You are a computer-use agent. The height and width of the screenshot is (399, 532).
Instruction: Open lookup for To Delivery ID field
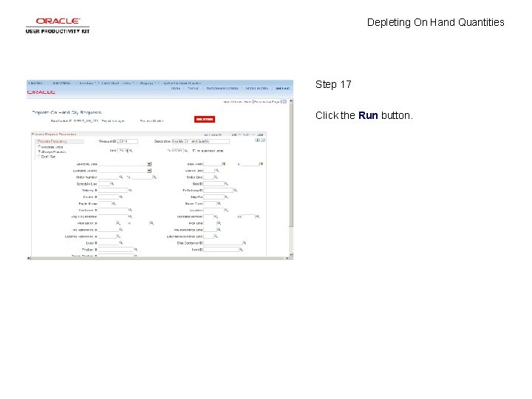coord(236,191)
